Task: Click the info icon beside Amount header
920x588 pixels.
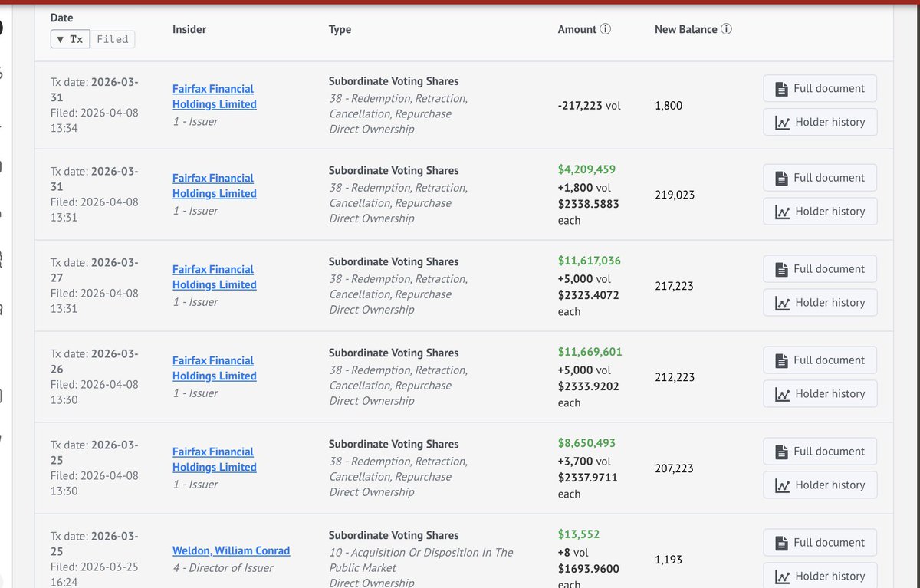Action: [606, 29]
